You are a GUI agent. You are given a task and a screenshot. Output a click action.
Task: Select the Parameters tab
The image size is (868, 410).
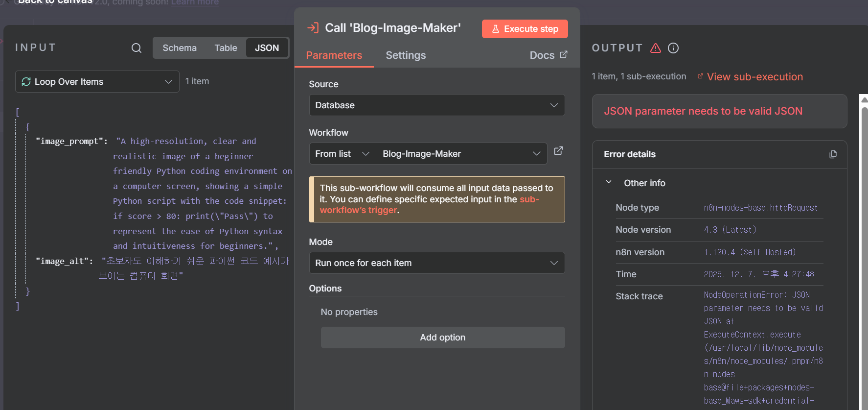tap(334, 55)
